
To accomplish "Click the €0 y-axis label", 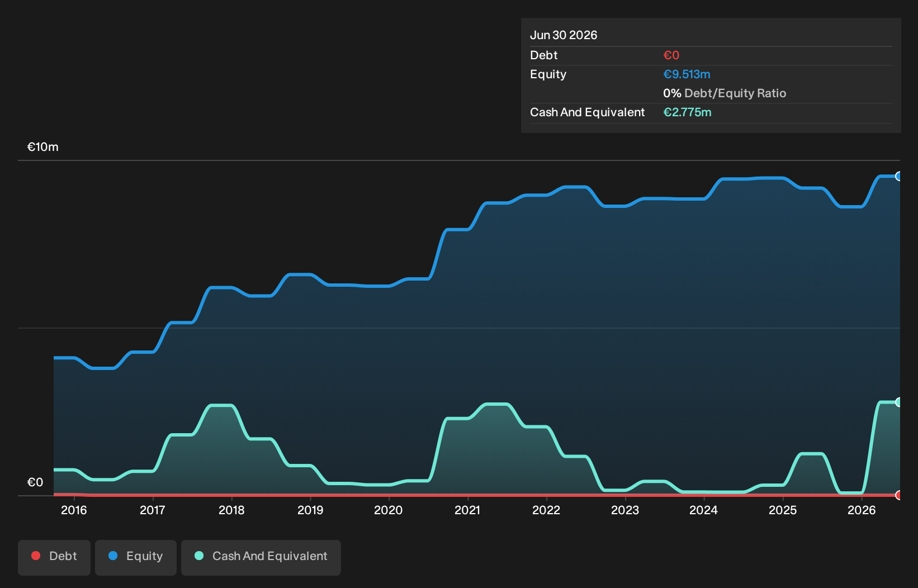I will tap(35, 482).
